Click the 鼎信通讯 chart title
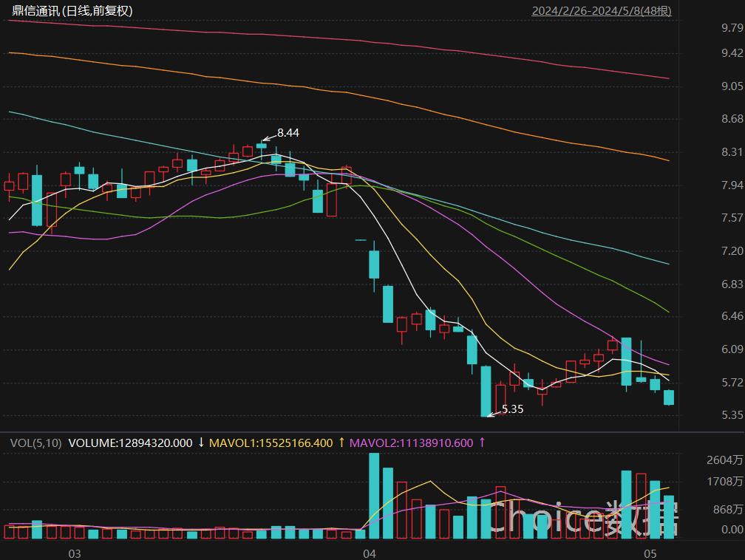 pos(71,10)
